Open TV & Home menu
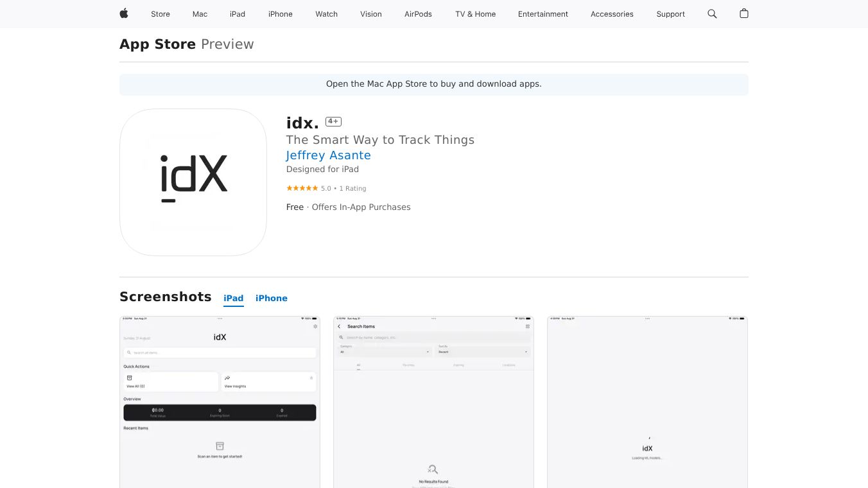Image resolution: width=868 pixels, height=488 pixels. (x=476, y=14)
